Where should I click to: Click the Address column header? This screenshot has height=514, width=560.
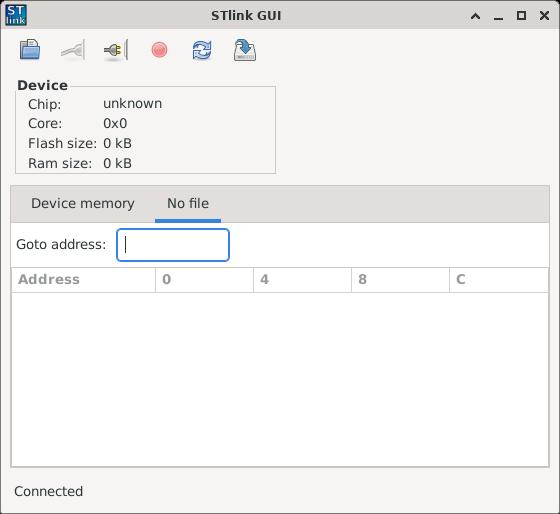(83, 280)
